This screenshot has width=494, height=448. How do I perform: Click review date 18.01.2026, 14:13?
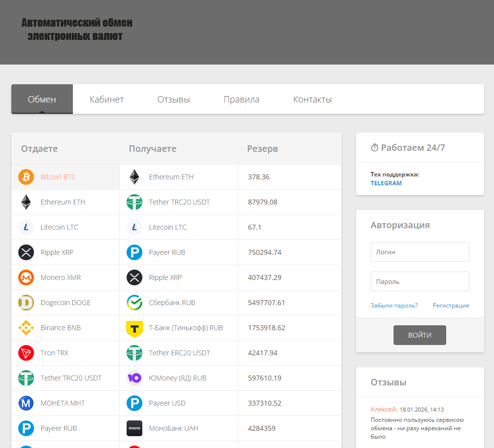pos(422,410)
